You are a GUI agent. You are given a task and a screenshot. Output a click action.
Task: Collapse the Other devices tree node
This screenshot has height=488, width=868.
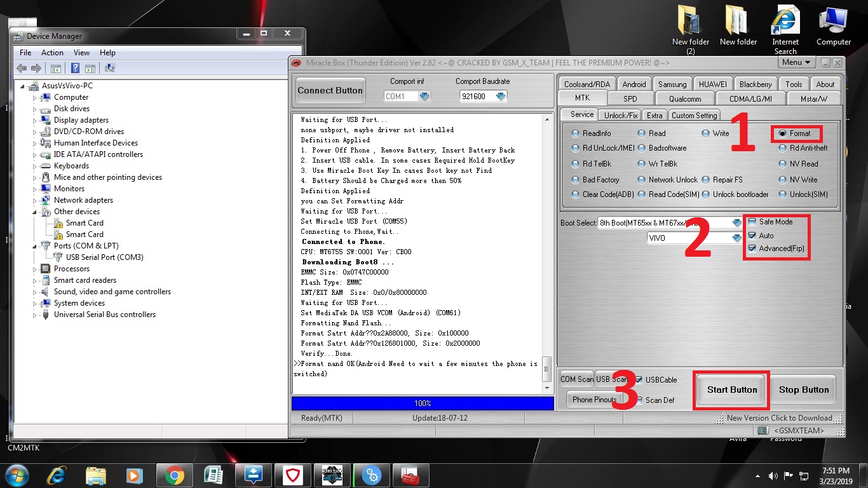[35, 212]
